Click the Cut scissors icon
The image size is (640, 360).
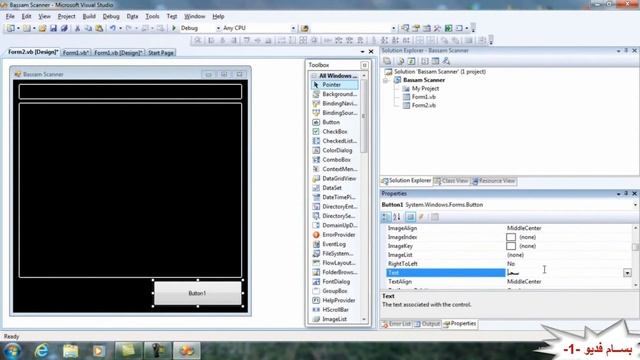(77, 28)
